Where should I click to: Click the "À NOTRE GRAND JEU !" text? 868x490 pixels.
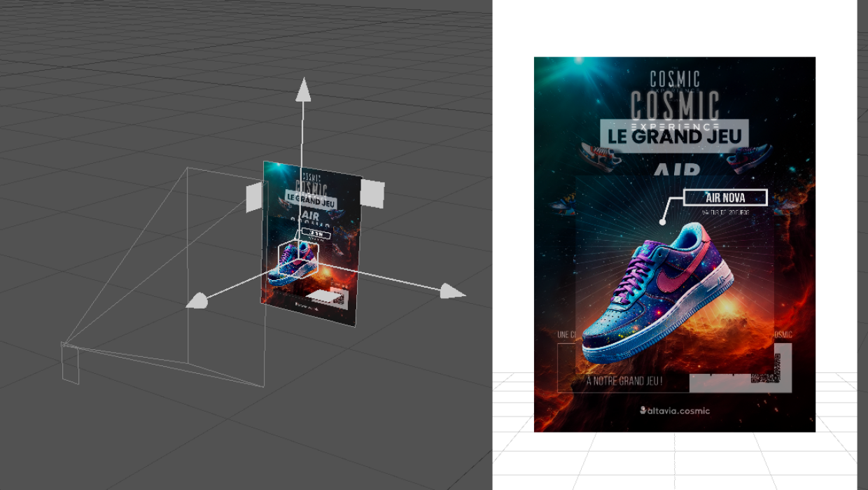coord(624,381)
